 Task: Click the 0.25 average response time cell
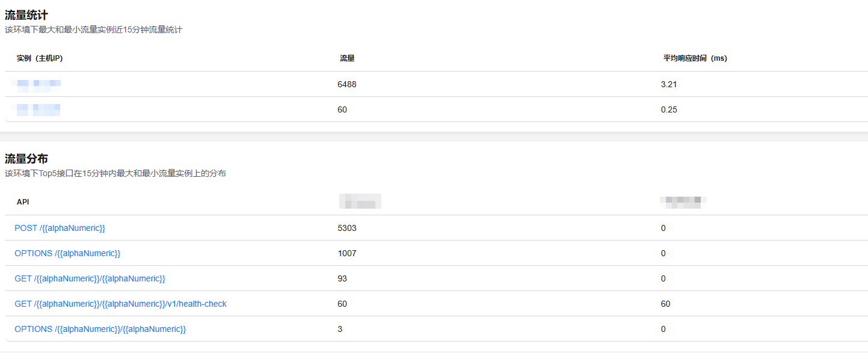tap(669, 110)
